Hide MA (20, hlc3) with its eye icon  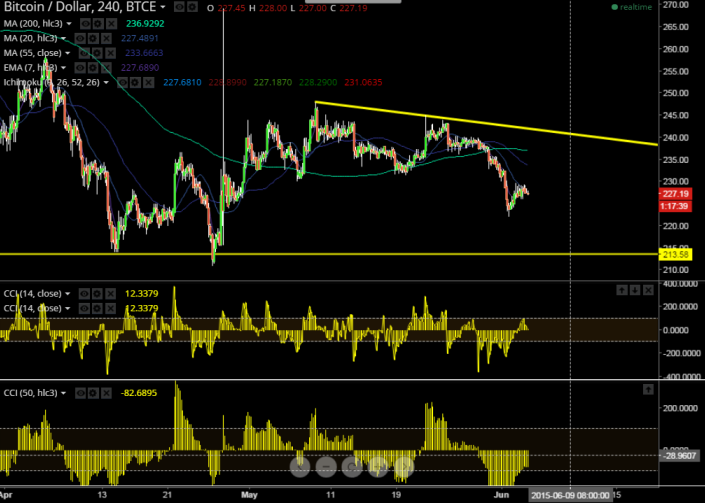(80, 38)
